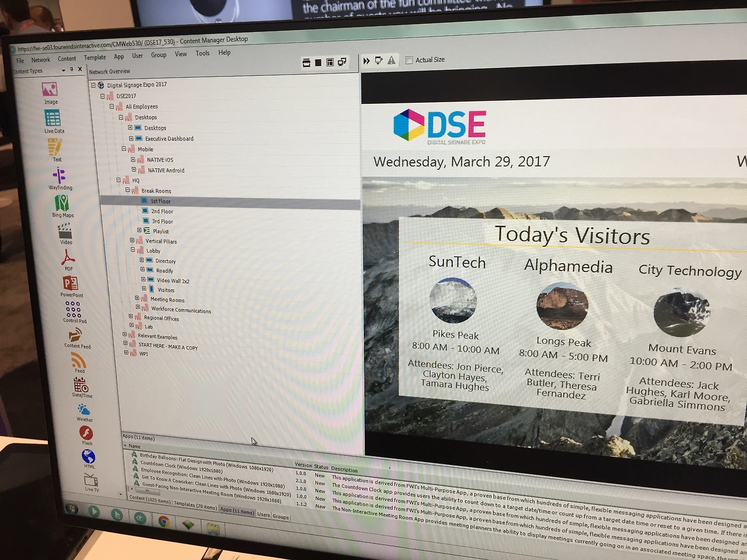This screenshot has width=747, height=560.
Task: Collapse the DSE2017 tree node
Action: click(102, 96)
